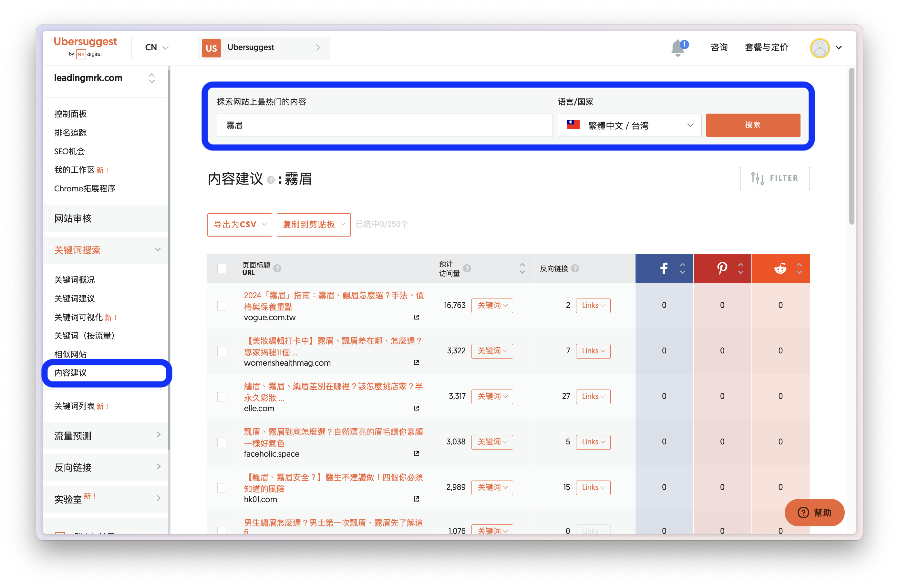899x588 pixels.
Task: Click help icon beside 内容建议 heading
Action: point(271,180)
